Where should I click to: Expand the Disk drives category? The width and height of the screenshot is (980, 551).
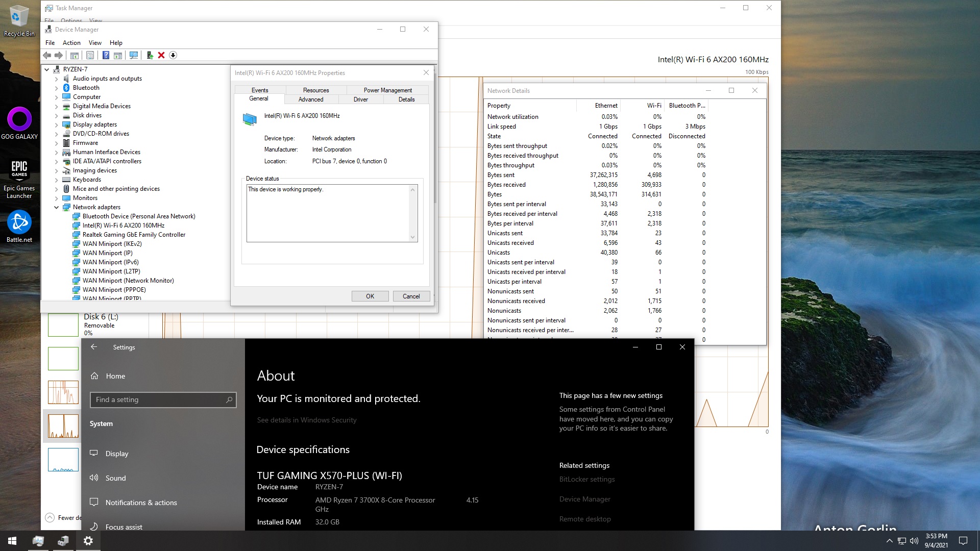tap(57, 115)
